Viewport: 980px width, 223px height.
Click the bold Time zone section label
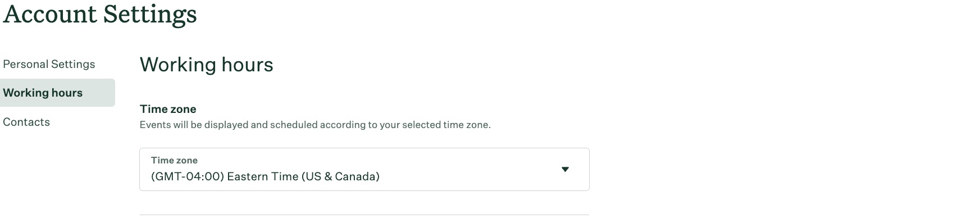click(x=168, y=109)
